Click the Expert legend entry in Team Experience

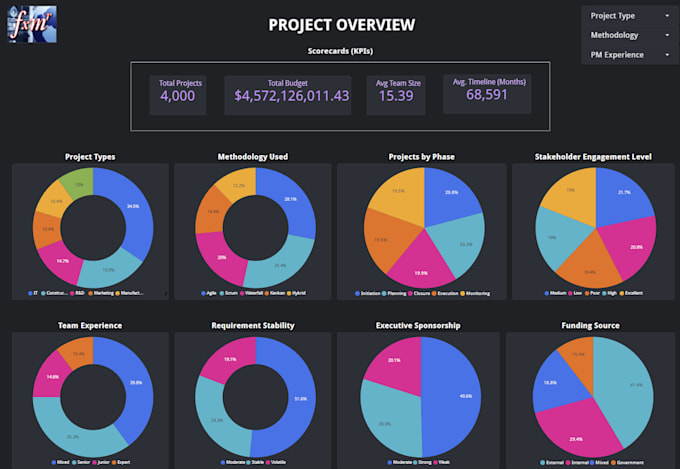[121, 462]
